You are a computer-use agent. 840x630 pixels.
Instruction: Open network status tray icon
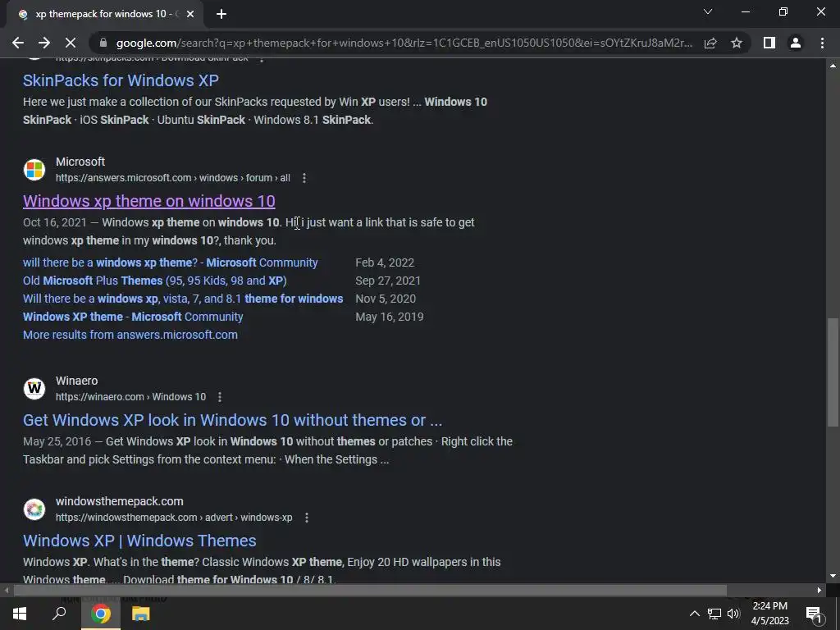(714, 614)
